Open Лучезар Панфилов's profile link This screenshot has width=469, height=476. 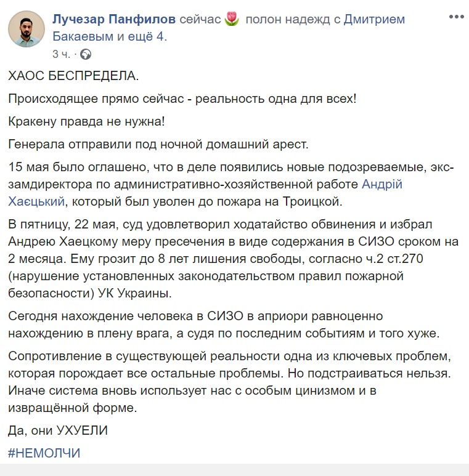(115, 20)
